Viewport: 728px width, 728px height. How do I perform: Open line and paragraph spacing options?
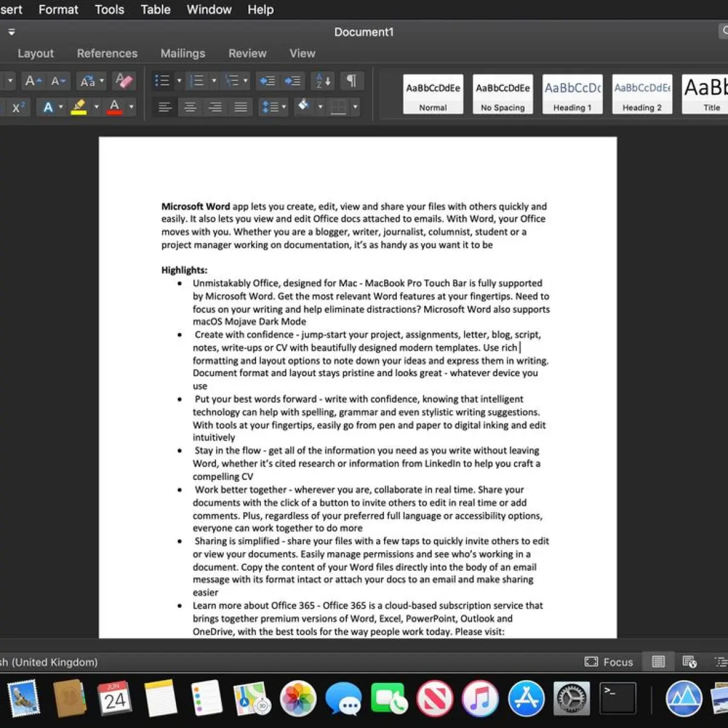pos(273,107)
